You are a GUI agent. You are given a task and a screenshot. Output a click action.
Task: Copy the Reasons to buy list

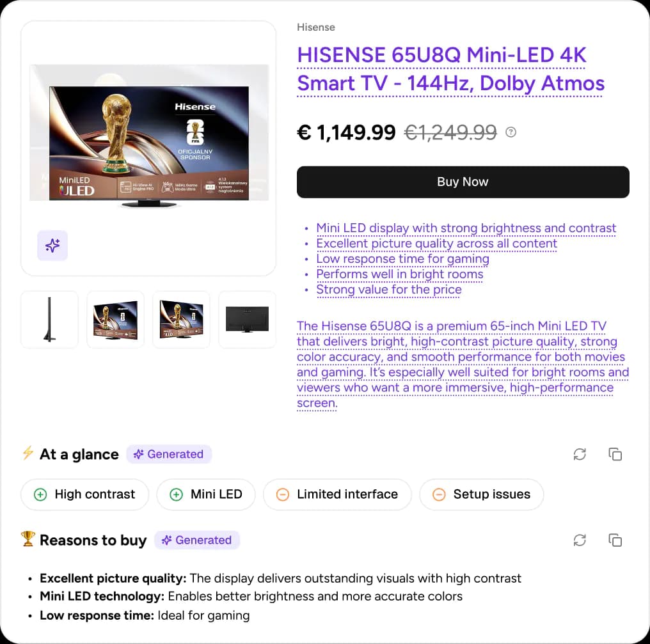[x=615, y=540]
